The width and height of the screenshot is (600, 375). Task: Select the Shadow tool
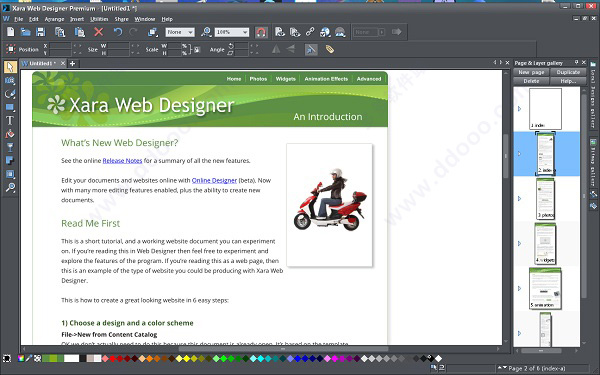point(10,161)
